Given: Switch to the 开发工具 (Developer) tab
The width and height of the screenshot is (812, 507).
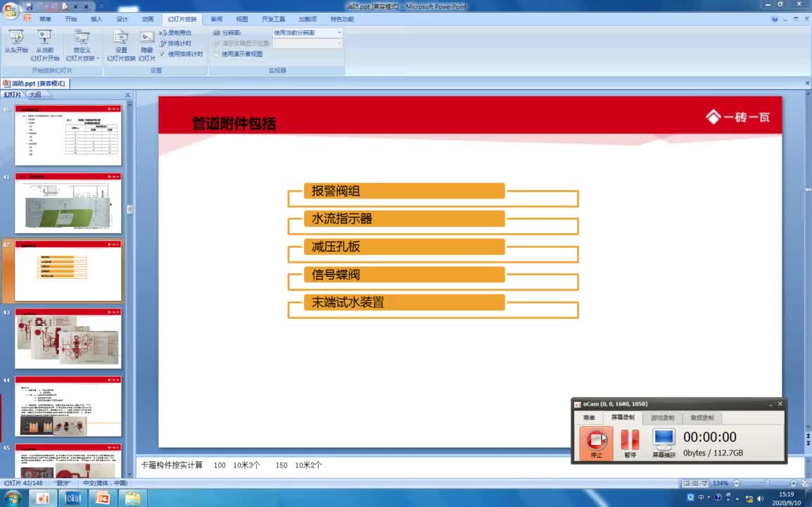Looking at the screenshot, I should point(274,19).
